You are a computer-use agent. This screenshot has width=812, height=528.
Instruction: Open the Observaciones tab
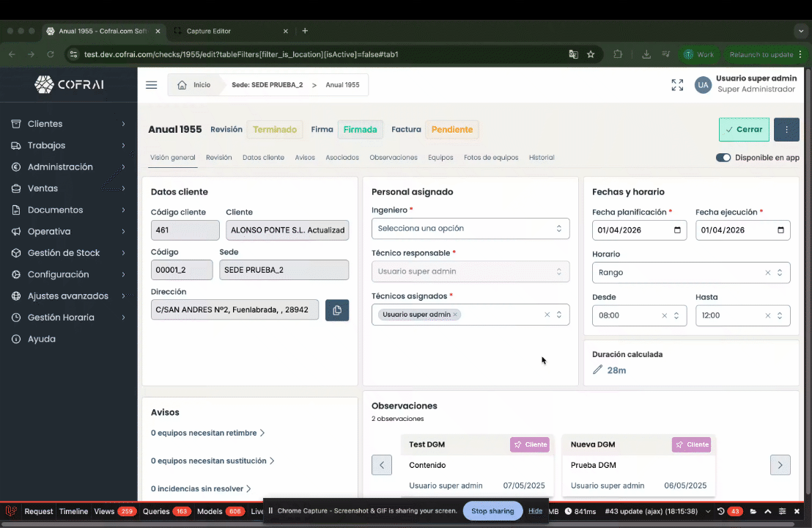point(394,158)
